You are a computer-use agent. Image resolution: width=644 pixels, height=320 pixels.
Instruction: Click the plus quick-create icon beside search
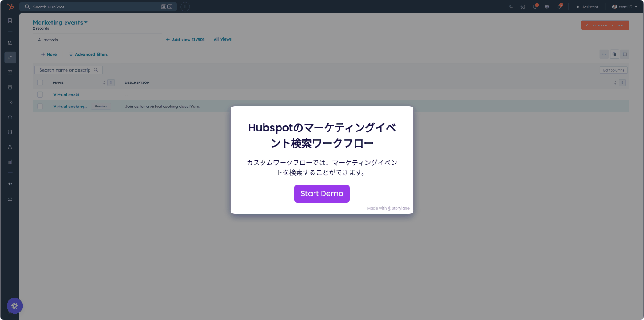click(185, 7)
